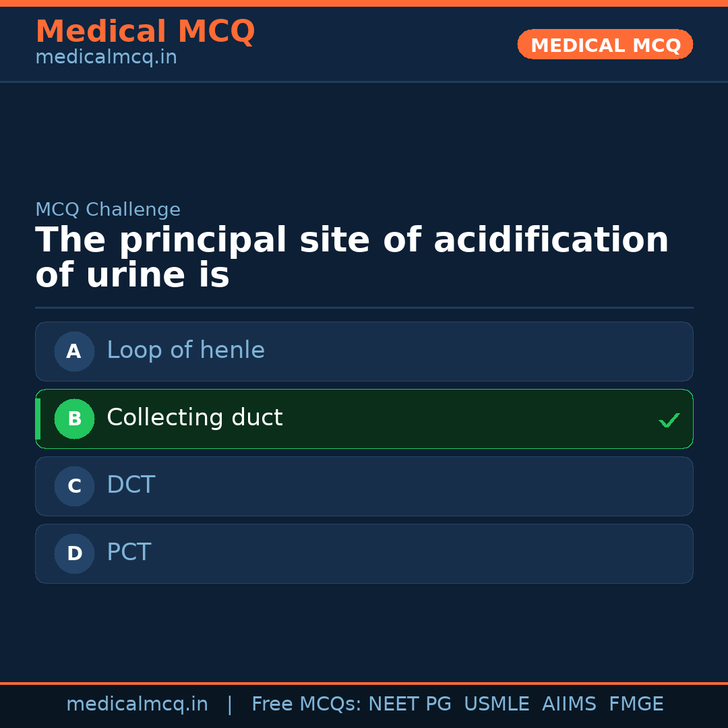Click the acidification of urine question heading
The width and height of the screenshot is (728, 728).
352,258
